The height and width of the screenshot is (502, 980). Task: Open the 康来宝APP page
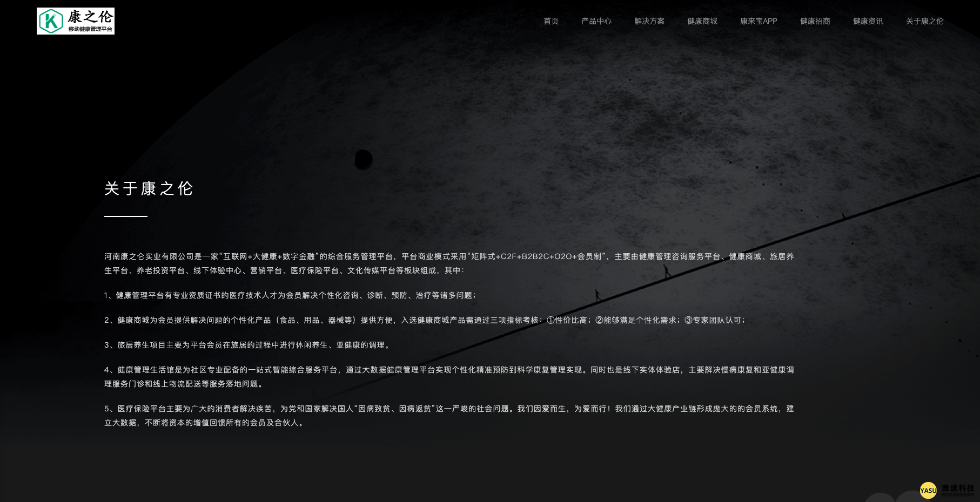point(758,21)
